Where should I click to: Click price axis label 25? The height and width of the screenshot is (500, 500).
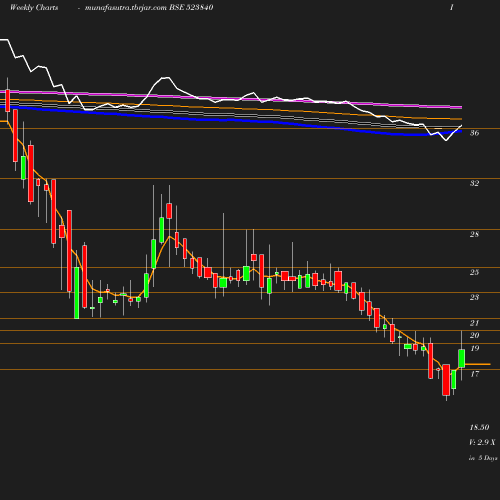(474, 272)
